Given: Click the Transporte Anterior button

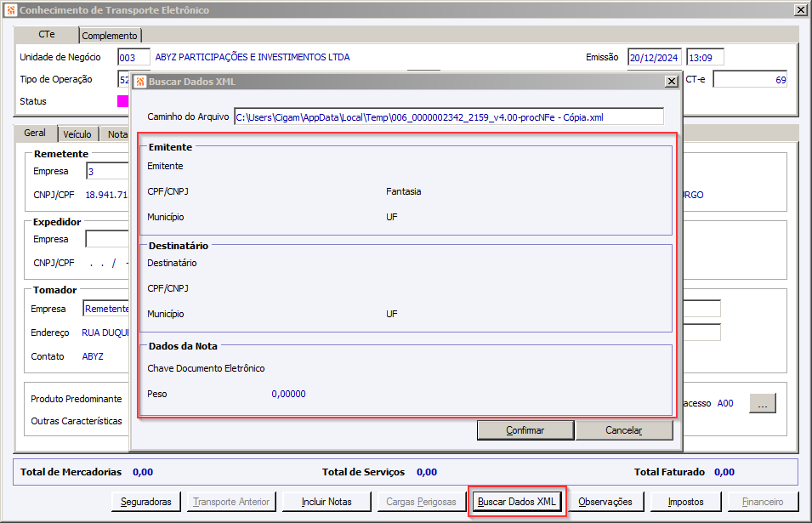Looking at the screenshot, I should click(231, 502).
